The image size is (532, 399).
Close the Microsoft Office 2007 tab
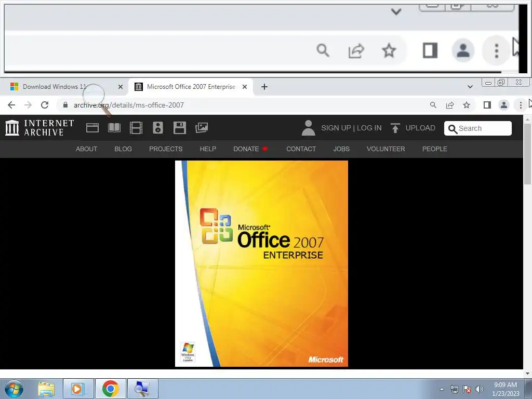point(244,87)
